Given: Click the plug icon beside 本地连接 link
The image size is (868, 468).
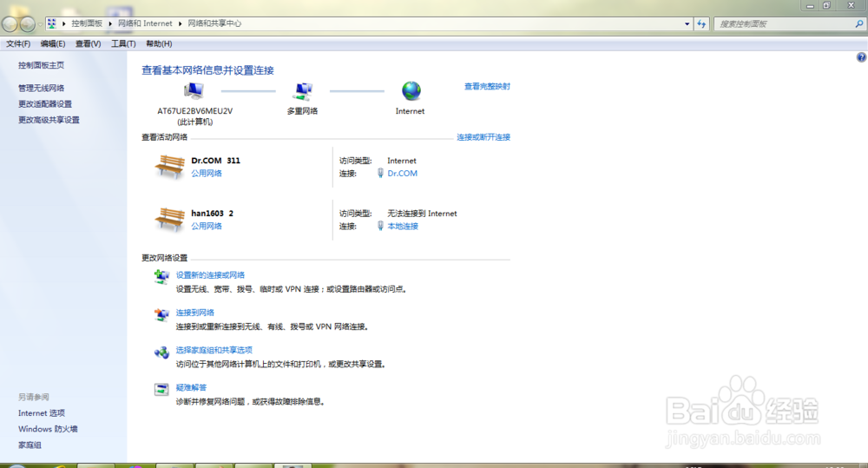Looking at the screenshot, I should (x=380, y=226).
